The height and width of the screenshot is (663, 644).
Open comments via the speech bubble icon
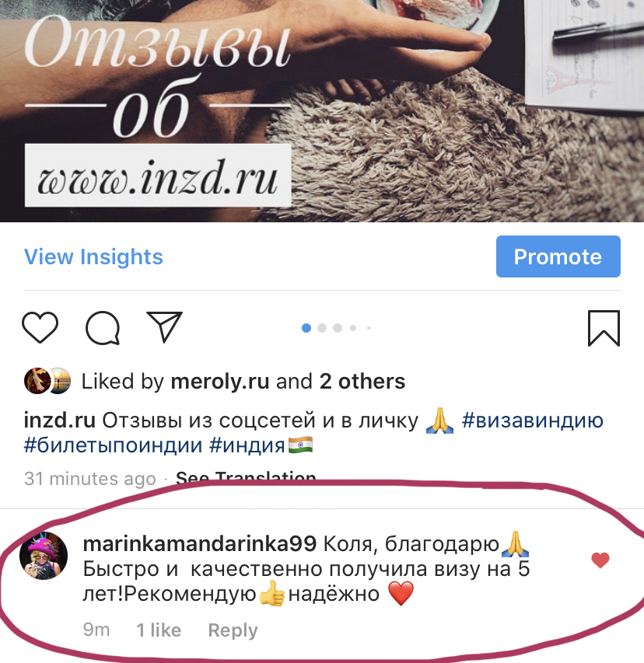click(x=103, y=328)
